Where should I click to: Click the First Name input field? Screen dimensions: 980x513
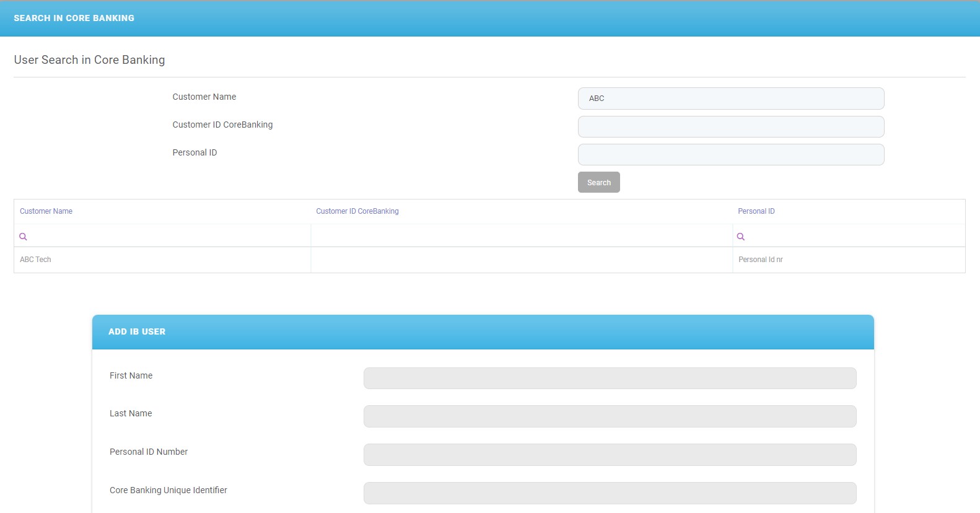[610, 378]
